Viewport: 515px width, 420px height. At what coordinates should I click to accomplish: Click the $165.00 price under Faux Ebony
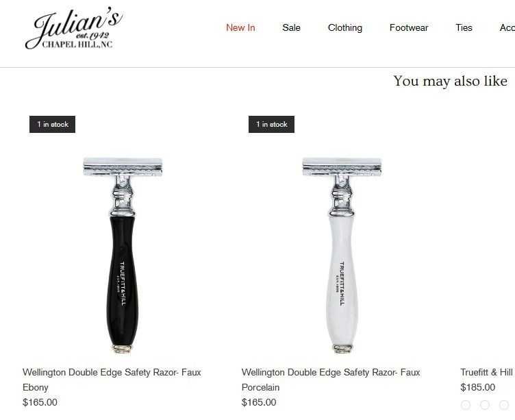(40, 402)
